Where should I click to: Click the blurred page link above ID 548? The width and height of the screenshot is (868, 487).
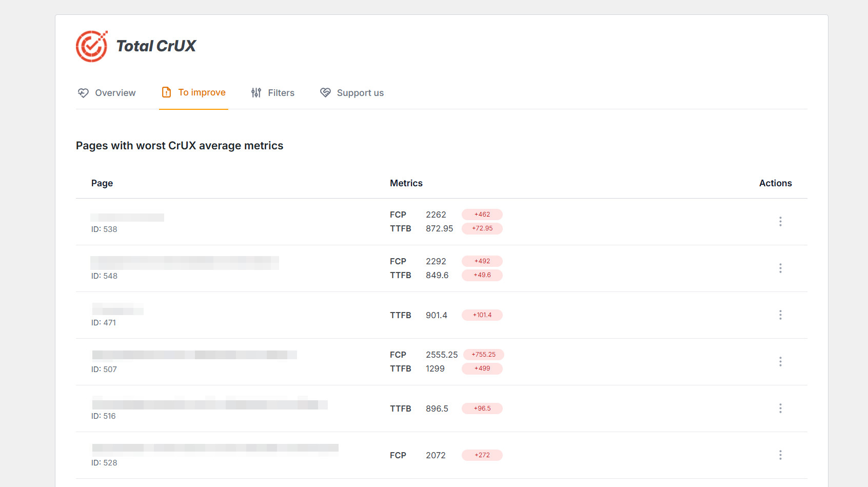[185, 263]
